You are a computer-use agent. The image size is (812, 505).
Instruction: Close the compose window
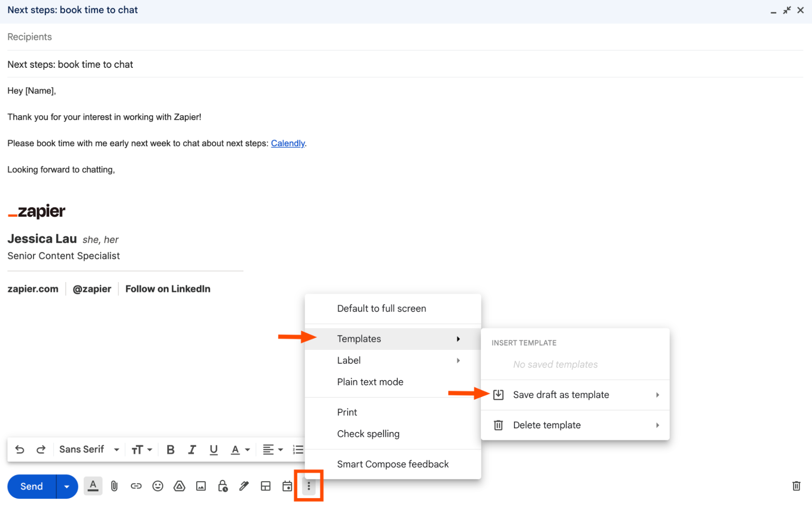(x=800, y=10)
